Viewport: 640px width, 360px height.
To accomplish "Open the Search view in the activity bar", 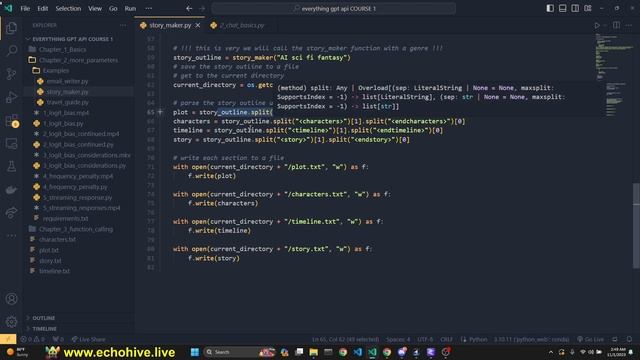I will [x=11, y=51].
